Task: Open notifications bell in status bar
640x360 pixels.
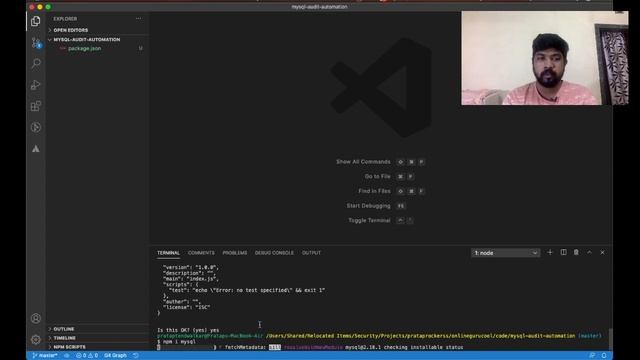Action: coord(604,356)
